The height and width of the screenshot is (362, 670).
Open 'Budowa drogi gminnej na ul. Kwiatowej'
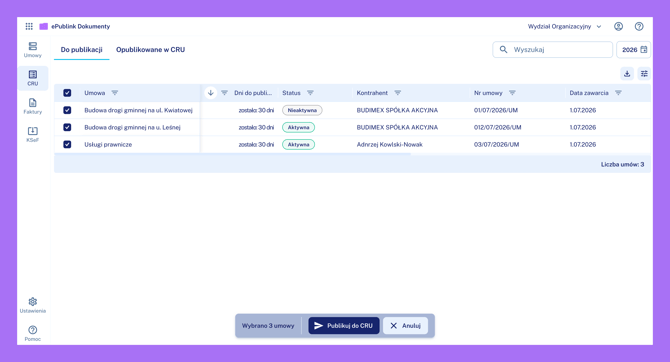138,110
